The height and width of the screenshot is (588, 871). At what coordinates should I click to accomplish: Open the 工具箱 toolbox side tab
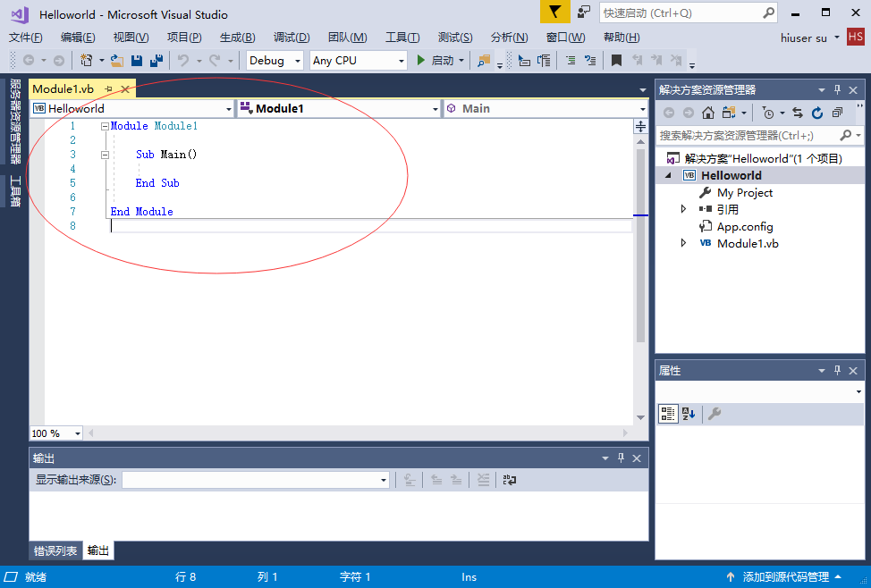click(15, 191)
